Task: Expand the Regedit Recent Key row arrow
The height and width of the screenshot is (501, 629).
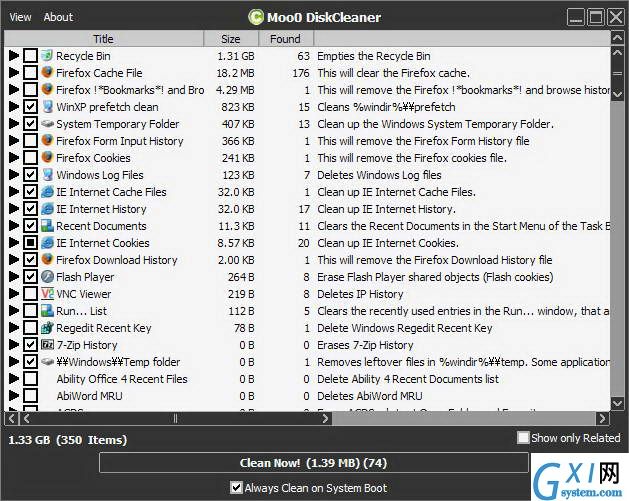Action: click(x=14, y=327)
